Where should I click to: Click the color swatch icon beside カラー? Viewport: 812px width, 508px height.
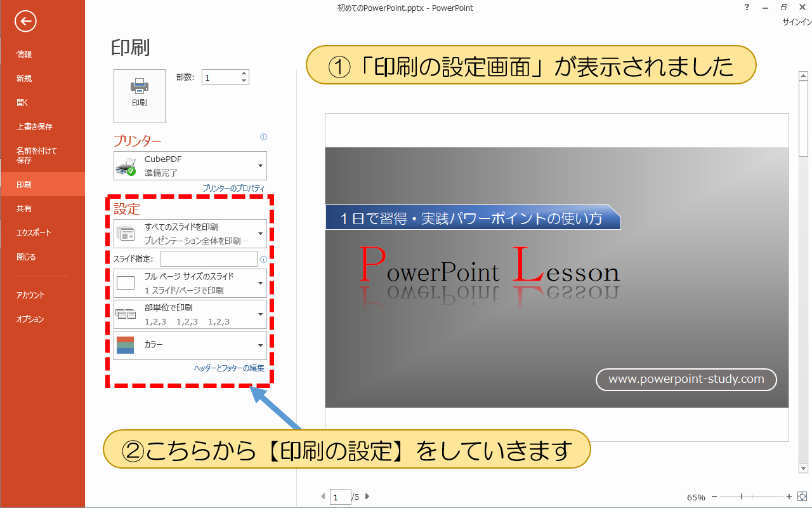(x=126, y=345)
